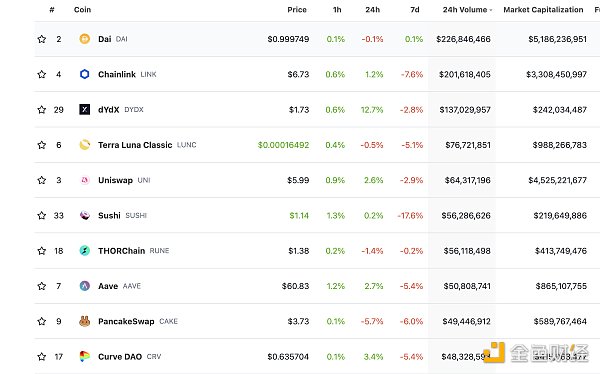Click Dai price $0.999749

coord(288,39)
